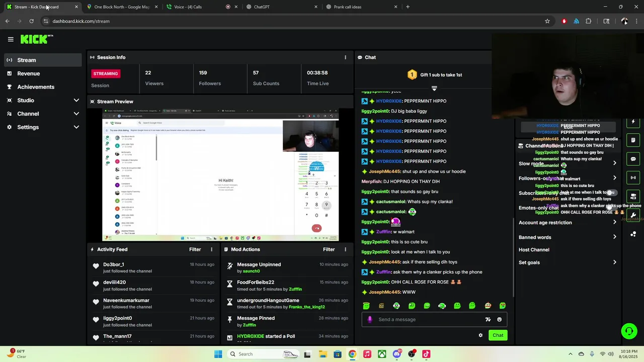Image resolution: width=644 pixels, height=362 pixels.
Task: Click Host Channel option
Action: (x=534, y=250)
